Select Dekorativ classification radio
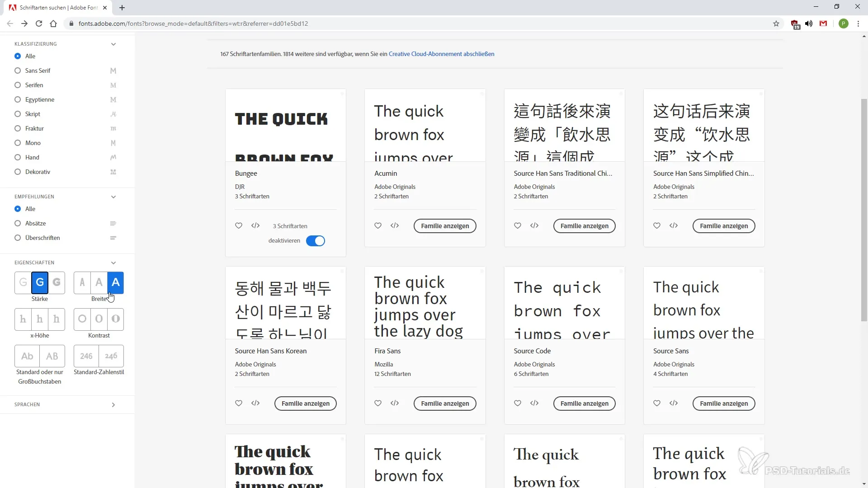The height and width of the screenshot is (488, 868). tap(18, 172)
